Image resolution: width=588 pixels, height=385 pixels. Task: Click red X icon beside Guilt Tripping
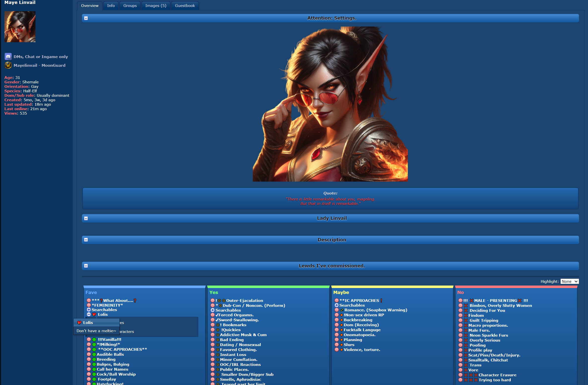point(466,320)
